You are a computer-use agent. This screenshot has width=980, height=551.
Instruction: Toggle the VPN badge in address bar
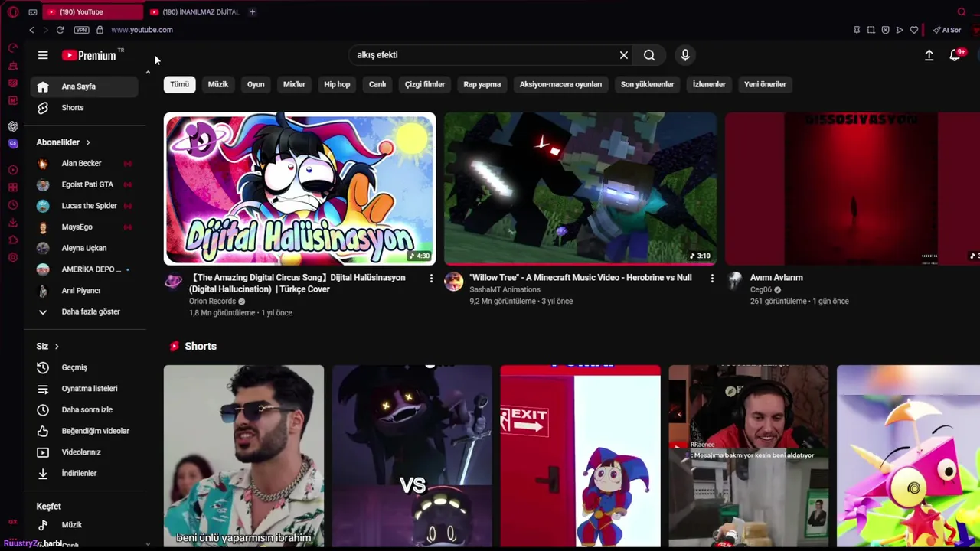click(x=81, y=30)
